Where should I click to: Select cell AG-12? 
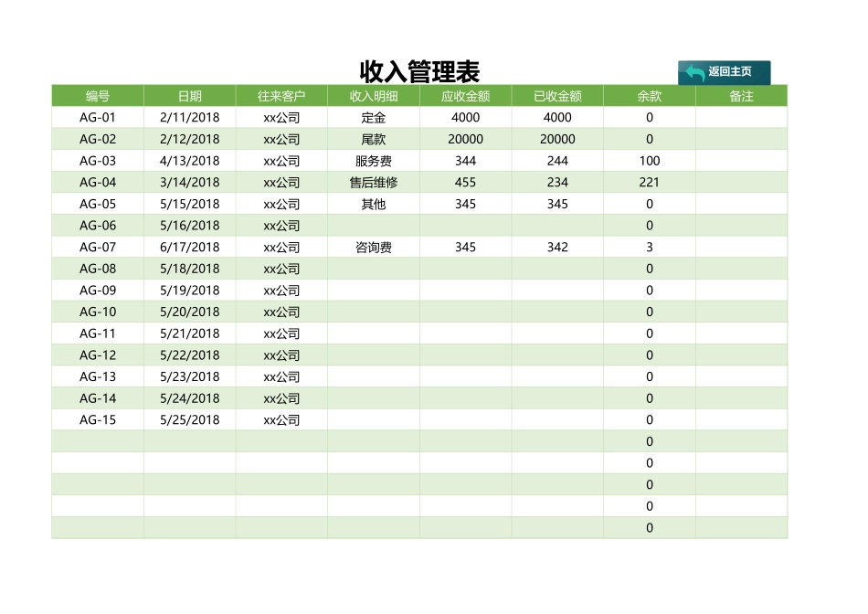[x=98, y=355]
